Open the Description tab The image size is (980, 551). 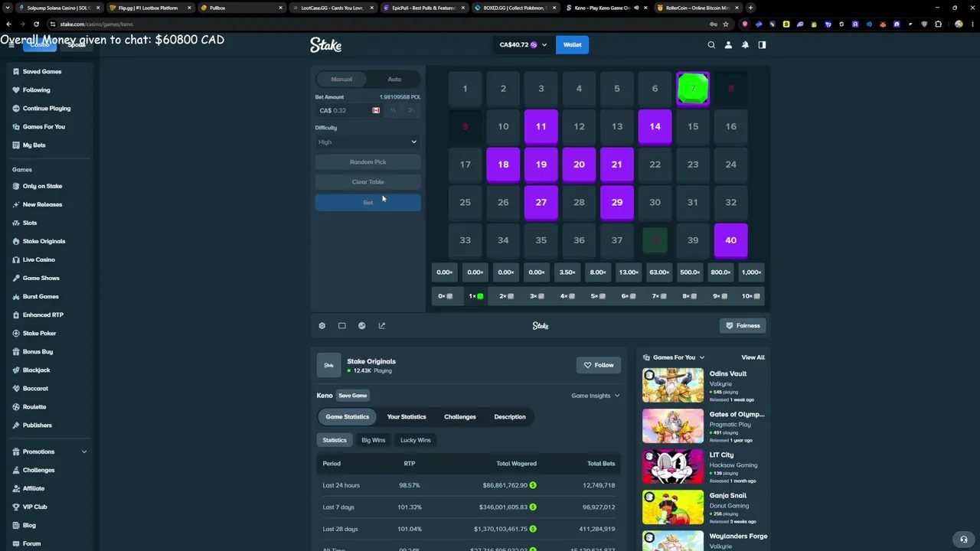[510, 417]
